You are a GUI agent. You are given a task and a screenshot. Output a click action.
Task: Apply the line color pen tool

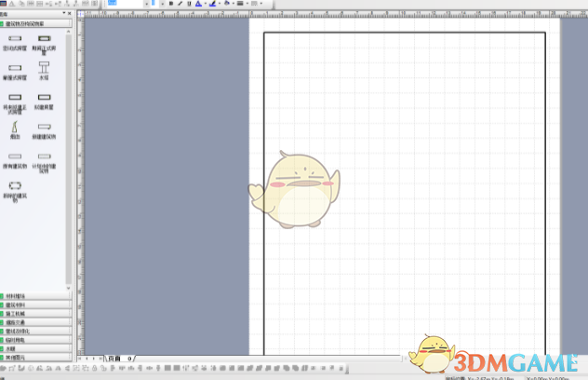pyautogui.click(x=213, y=4)
